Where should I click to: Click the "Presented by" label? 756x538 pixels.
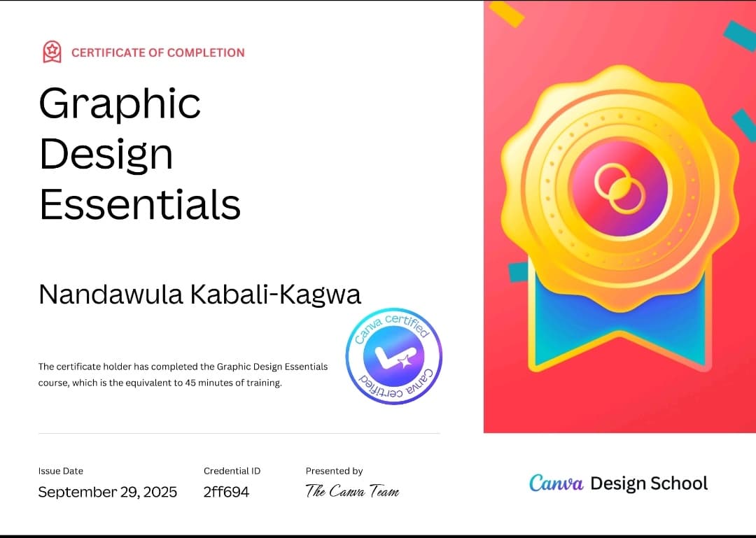point(334,471)
